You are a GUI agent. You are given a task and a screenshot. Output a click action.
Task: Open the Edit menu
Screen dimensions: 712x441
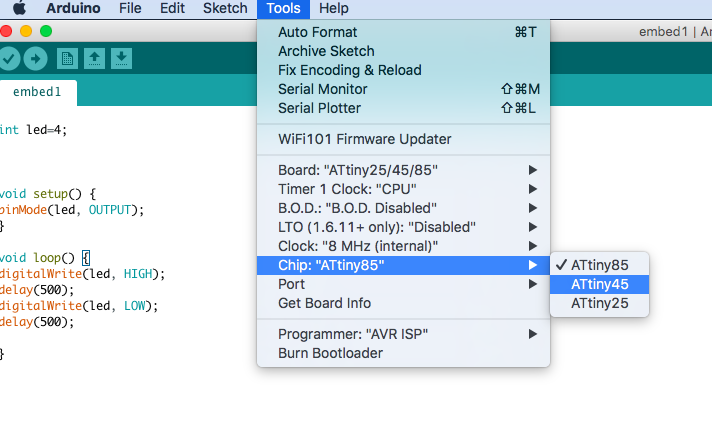(x=172, y=8)
